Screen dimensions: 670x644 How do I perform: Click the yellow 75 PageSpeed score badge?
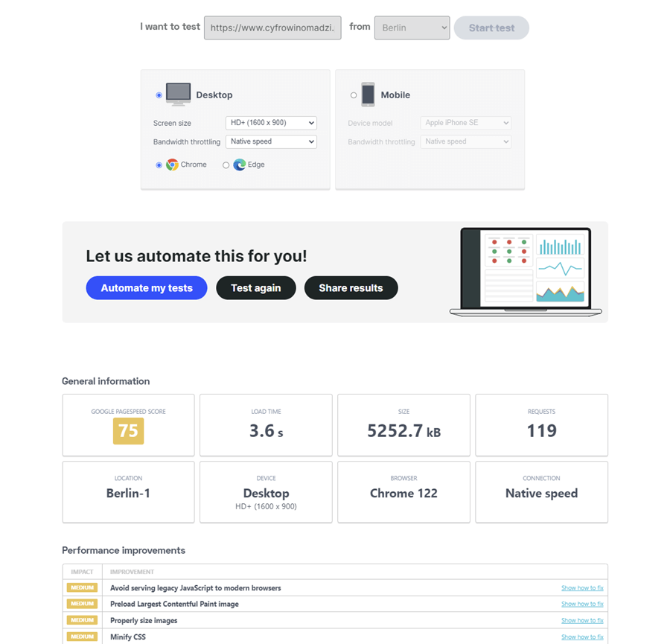[128, 431]
